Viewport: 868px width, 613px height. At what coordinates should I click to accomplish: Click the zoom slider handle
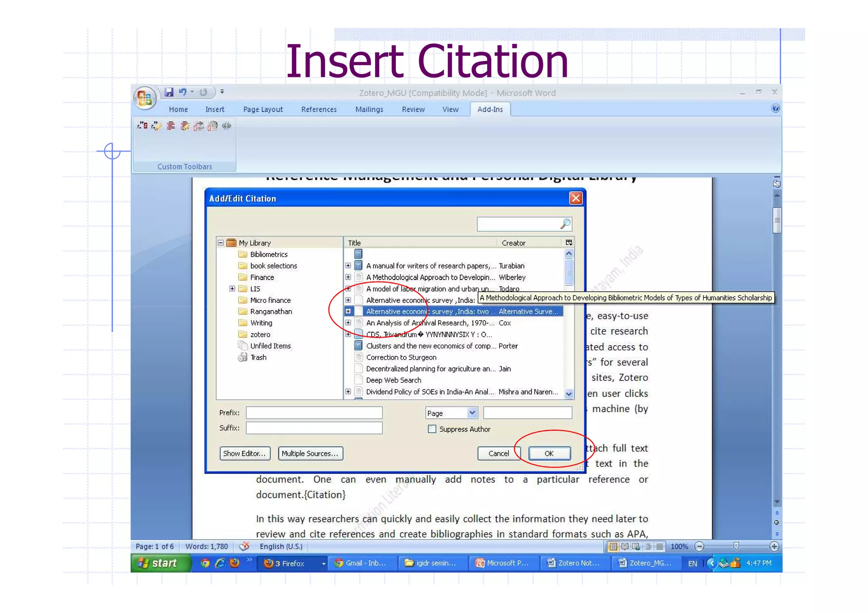point(736,546)
